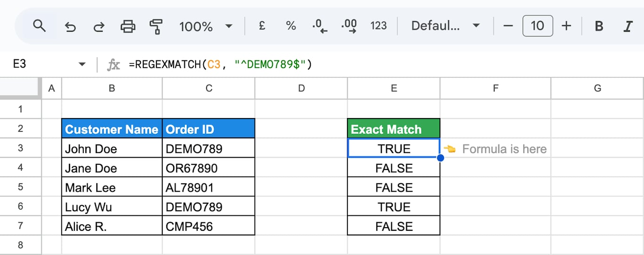
Task: Click the blue fill handle on cell E3
Action: [x=440, y=157]
